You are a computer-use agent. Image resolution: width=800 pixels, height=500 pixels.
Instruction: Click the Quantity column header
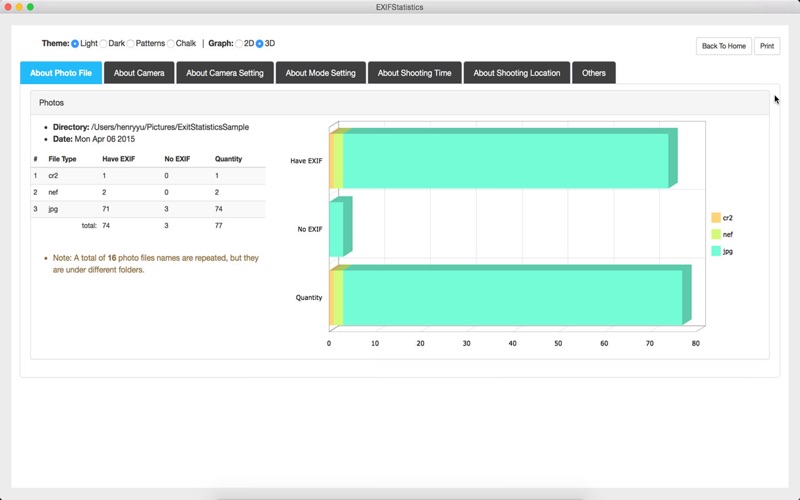coord(228,159)
